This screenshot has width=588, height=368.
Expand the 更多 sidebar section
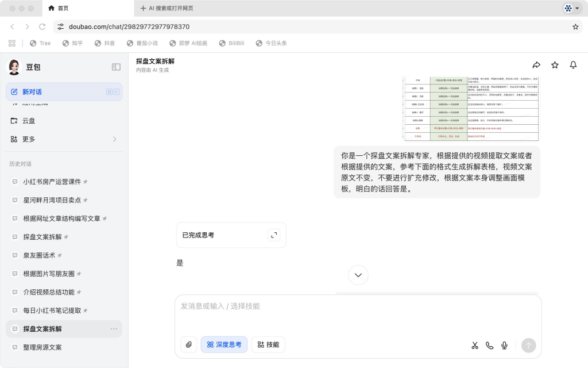[x=64, y=139]
